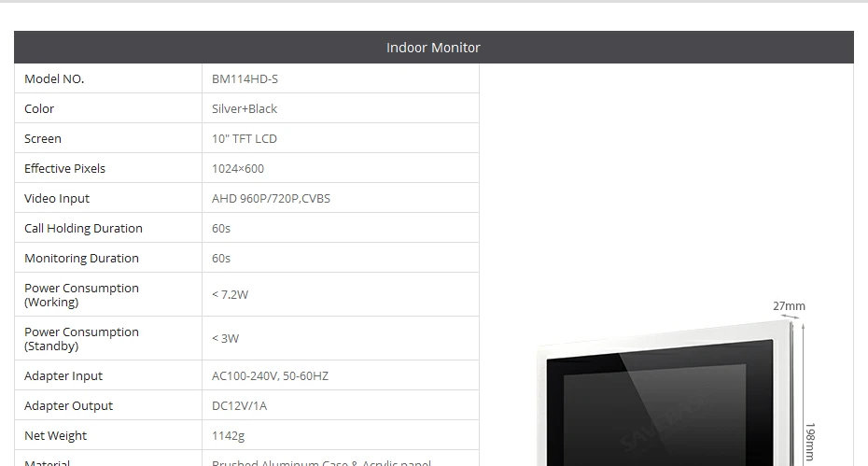The width and height of the screenshot is (868, 466).
Task: Click the 60s value for Call Holding Duration
Action: tap(221, 228)
